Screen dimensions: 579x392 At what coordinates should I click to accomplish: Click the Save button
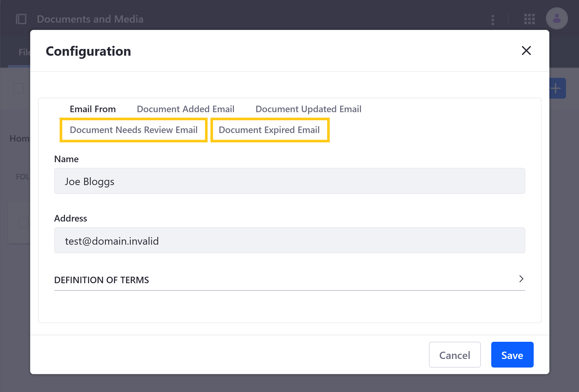(512, 355)
